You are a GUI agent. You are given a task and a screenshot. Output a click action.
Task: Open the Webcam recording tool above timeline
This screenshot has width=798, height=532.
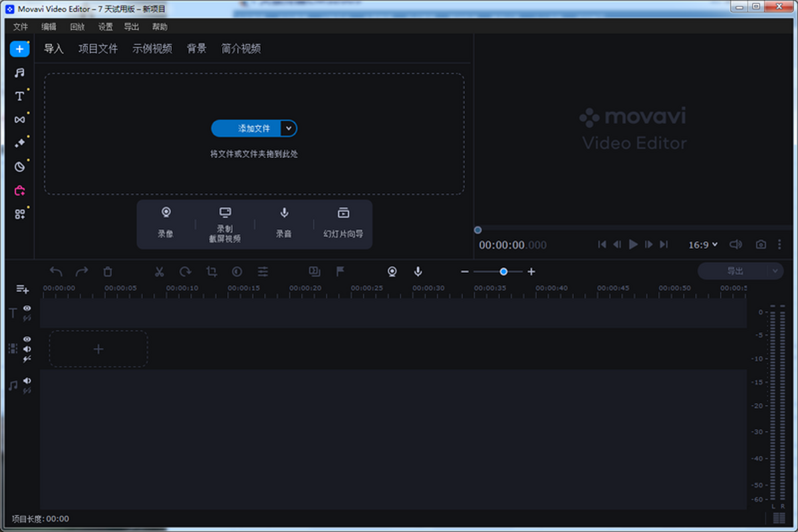tap(392, 271)
